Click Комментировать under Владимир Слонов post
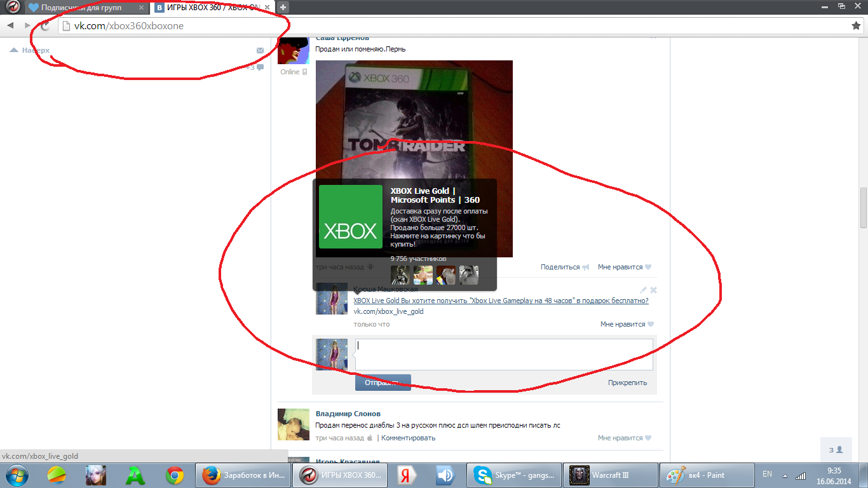Viewport: 868px width, 488px height. click(409, 438)
